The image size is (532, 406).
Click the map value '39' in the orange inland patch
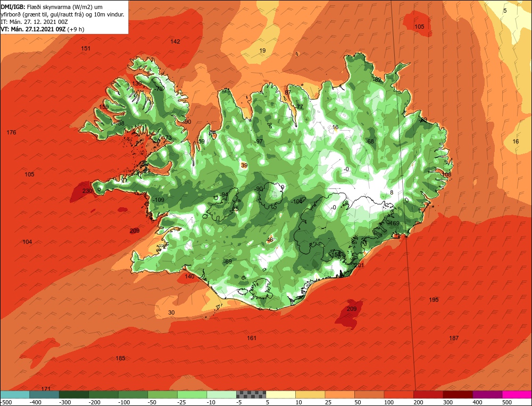tap(244, 165)
